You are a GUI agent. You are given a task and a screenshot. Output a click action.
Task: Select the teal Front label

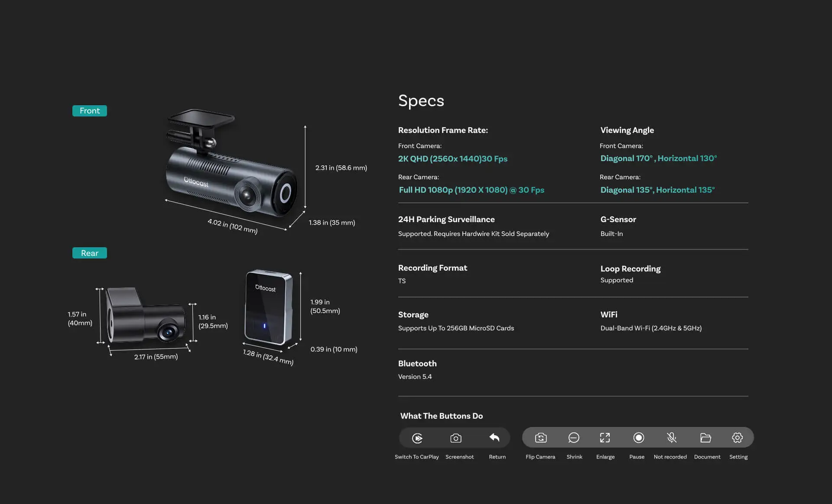tap(90, 111)
